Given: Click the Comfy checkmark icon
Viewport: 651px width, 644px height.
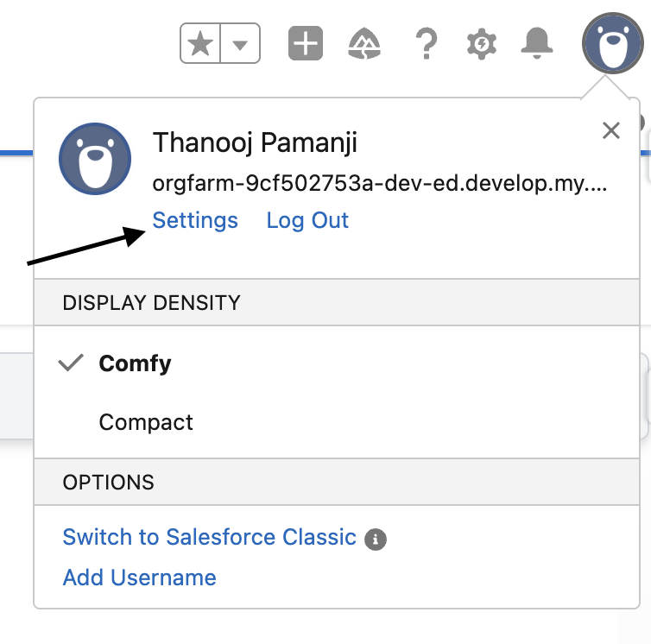Looking at the screenshot, I should (71, 363).
